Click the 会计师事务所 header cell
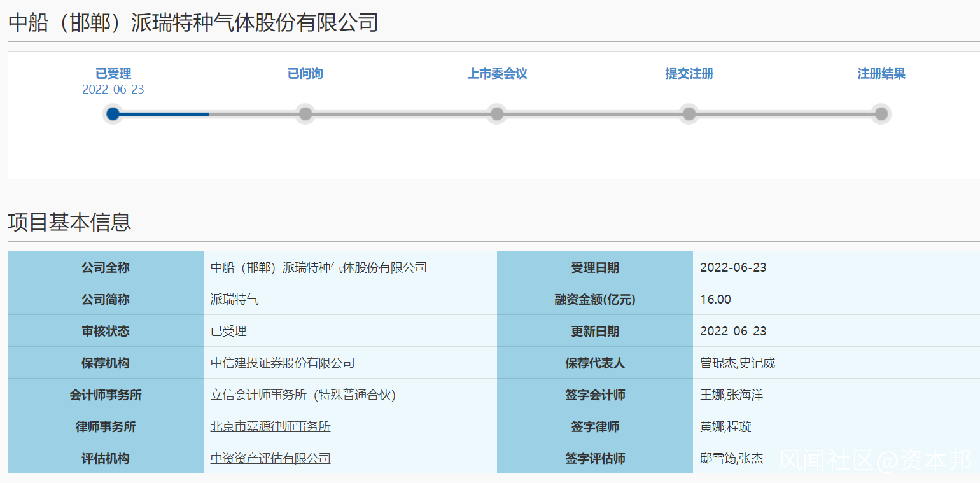 (106, 395)
